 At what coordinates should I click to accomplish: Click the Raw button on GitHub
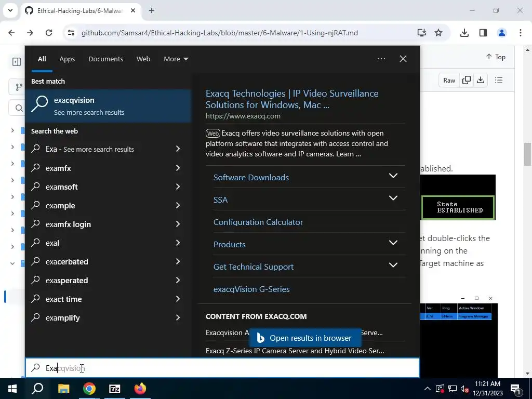pos(449,80)
